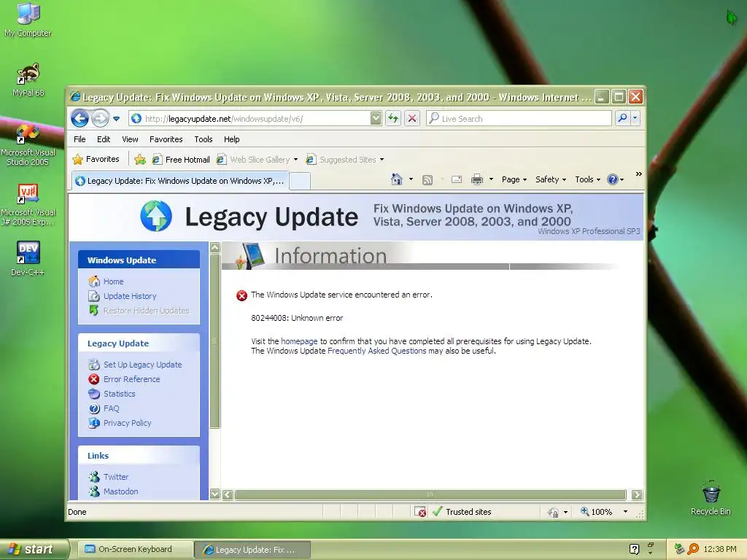Select the Legacy Update browser tab

click(x=180, y=181)
